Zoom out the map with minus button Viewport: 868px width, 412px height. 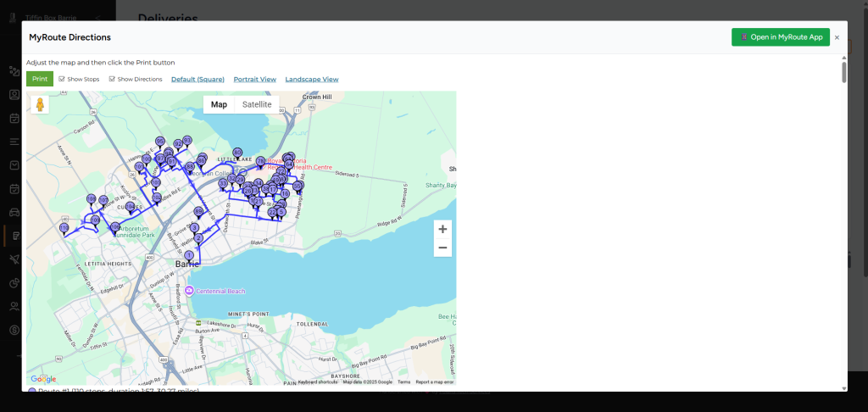pyautogui.click(x=442, y=248)
